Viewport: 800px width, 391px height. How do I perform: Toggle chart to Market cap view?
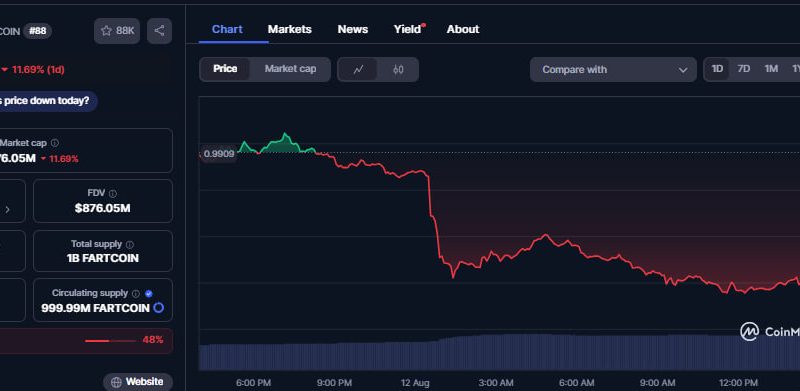point(290,69)
